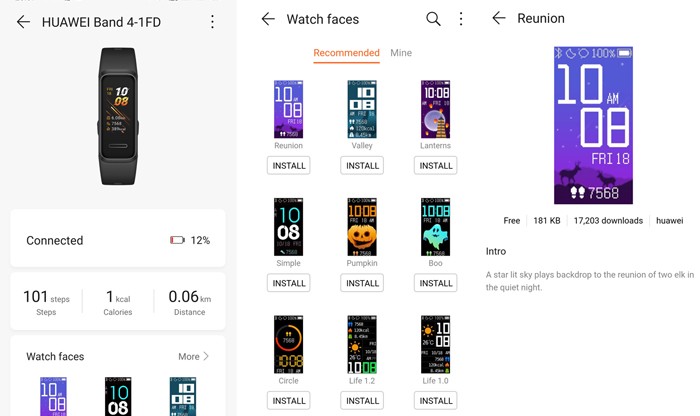Tap the black watch face in Band card
The image size is (700, 416).
pos(118,396)
